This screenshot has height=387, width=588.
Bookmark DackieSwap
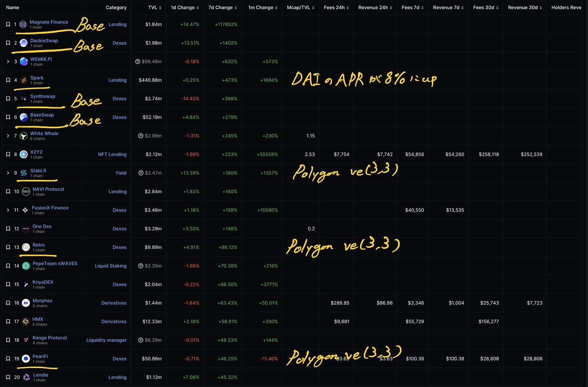(8, 43)
